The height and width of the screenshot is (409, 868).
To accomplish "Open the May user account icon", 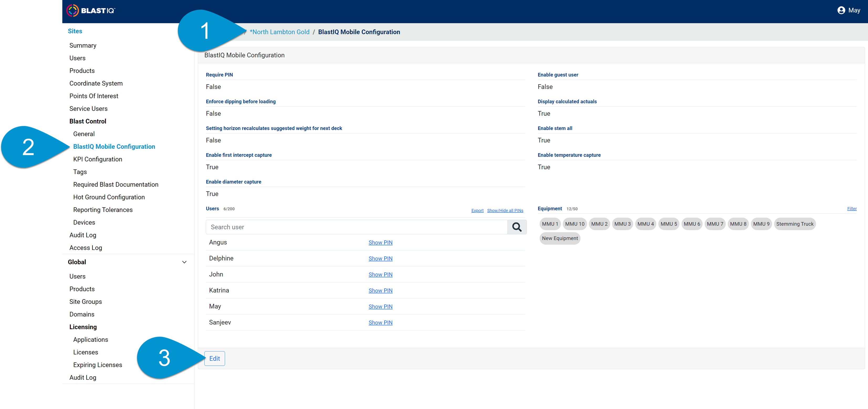I will click(x=841, y=10).
